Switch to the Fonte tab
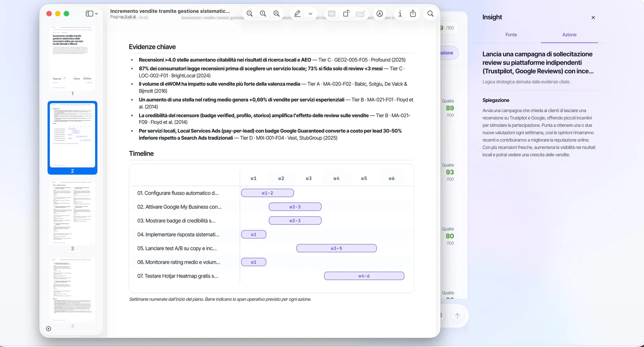Screen dimensions: 644x347 tap(511, 35)
